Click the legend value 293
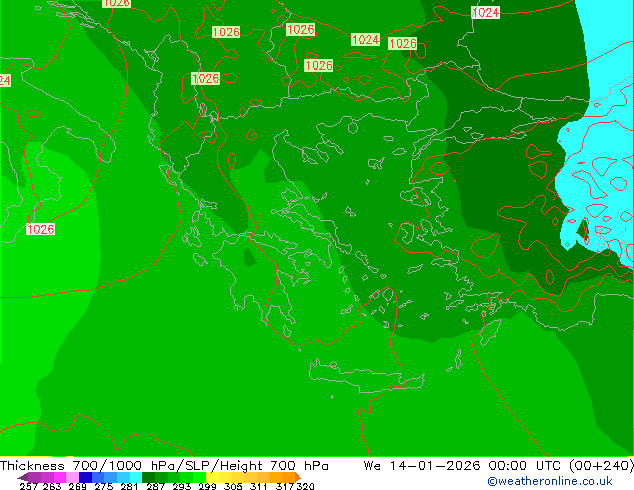This screenshot has height=490, width=634. (182, 486)
